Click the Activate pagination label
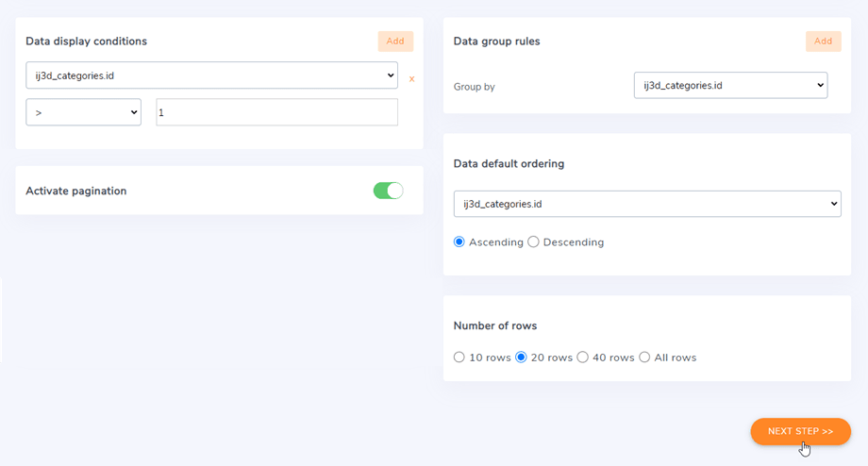868x466 pixels. coord(75,191)
